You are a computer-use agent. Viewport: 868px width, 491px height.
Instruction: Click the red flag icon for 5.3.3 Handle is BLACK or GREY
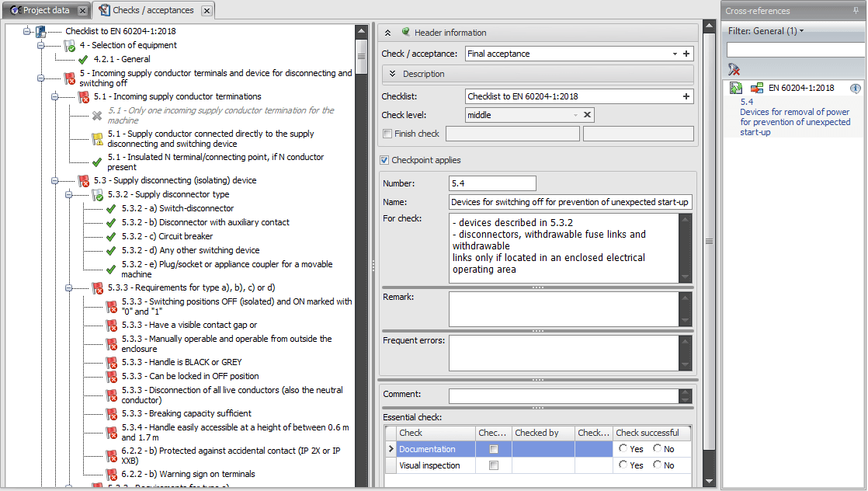click(112, 363)
